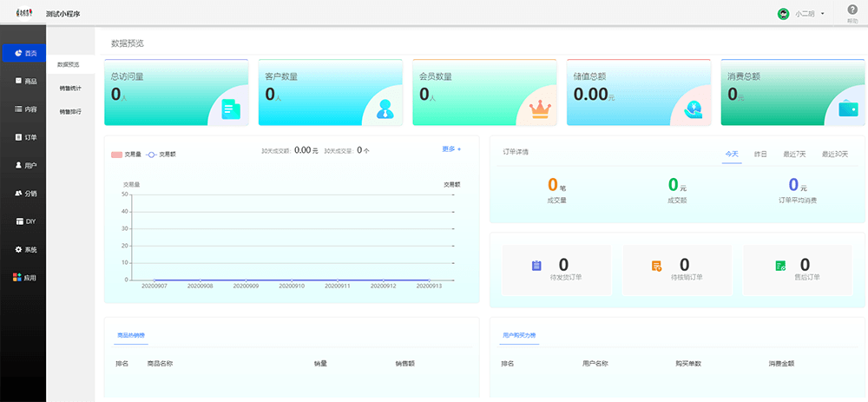
Task: Open the 应用 apps sidebar item
Action: [25, 278]
